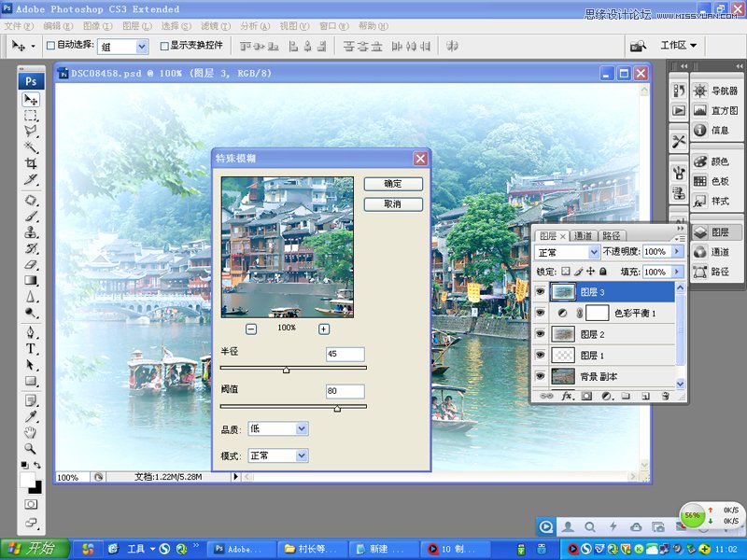The height and width of the screenshot is (560, 747).
Task: Open the 模式 mode dropdown
Action: coord(277,455)
